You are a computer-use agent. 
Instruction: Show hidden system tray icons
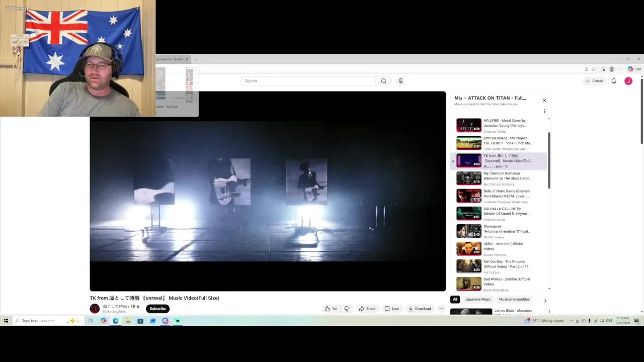click(x=571, y=321)
